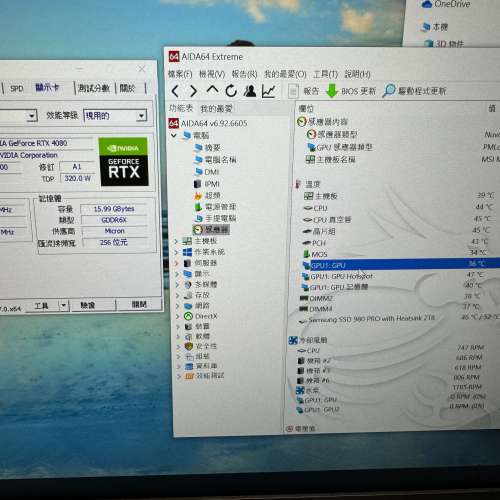Expand the DirectX tree node

pos(178,316)
